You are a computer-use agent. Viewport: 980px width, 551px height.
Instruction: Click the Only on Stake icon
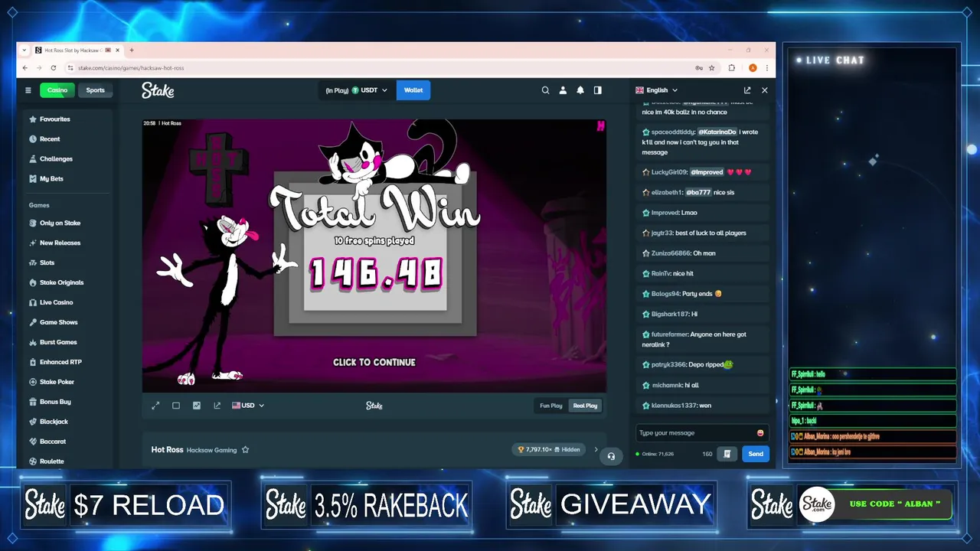[33, 223]
